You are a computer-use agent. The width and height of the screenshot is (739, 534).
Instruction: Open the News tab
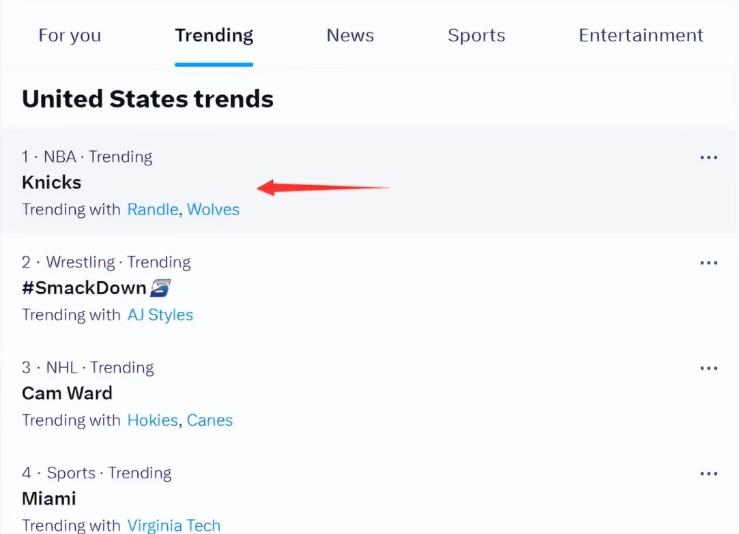point(350,35)
